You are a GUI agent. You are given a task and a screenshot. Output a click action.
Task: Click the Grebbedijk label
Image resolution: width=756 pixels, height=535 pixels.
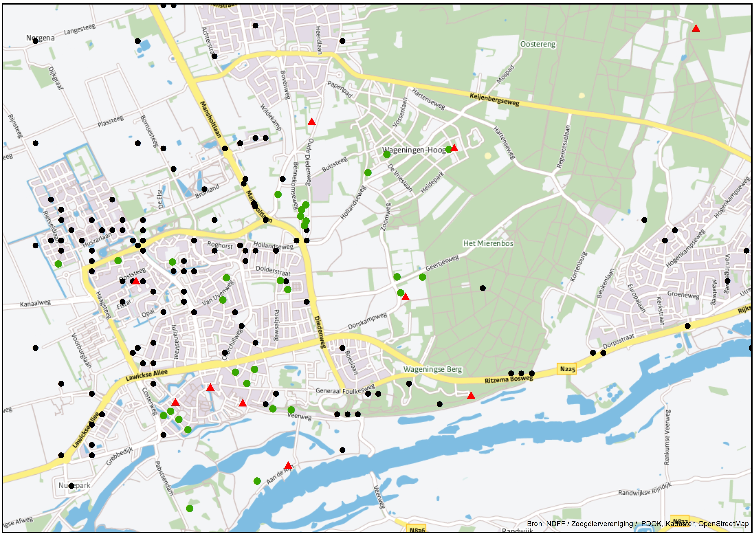point(119,456)
